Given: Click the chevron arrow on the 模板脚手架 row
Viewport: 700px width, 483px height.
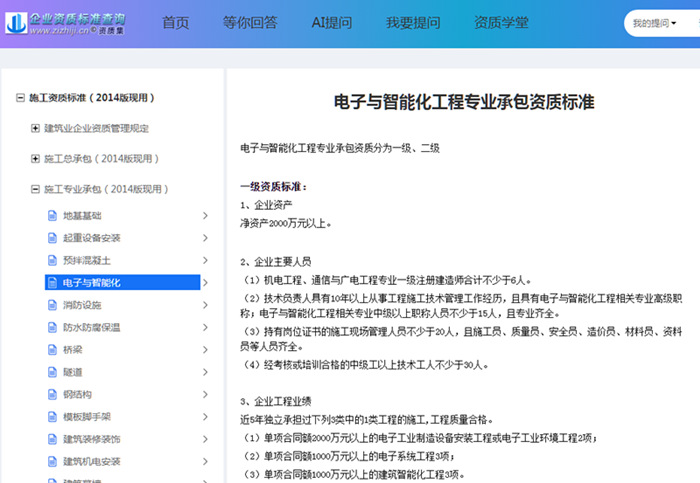Looking at the screenshot, I should [x=205, y=416].
